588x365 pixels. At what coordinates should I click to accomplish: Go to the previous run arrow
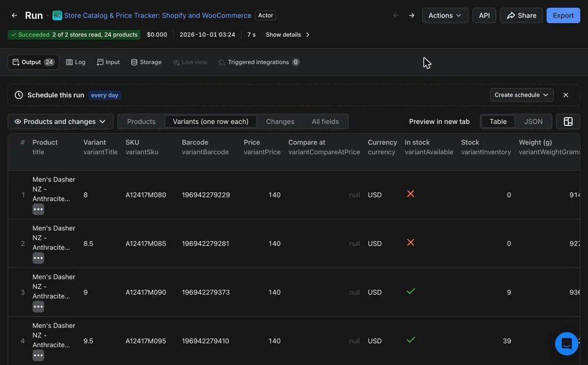coord(396,15)
